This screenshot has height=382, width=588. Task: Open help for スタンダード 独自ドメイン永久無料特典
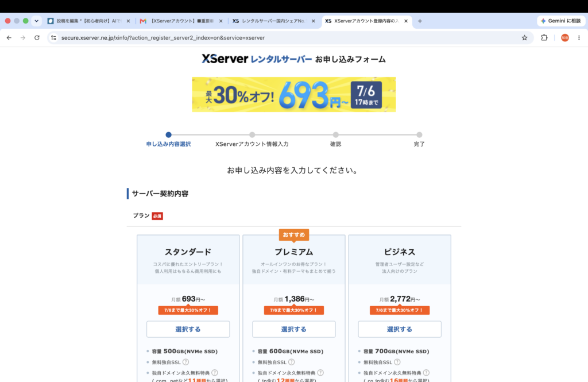(x=215, y=373)
